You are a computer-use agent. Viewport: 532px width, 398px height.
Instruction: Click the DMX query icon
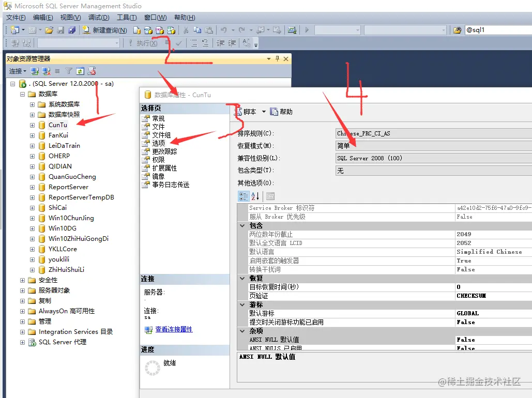point(159,30)
